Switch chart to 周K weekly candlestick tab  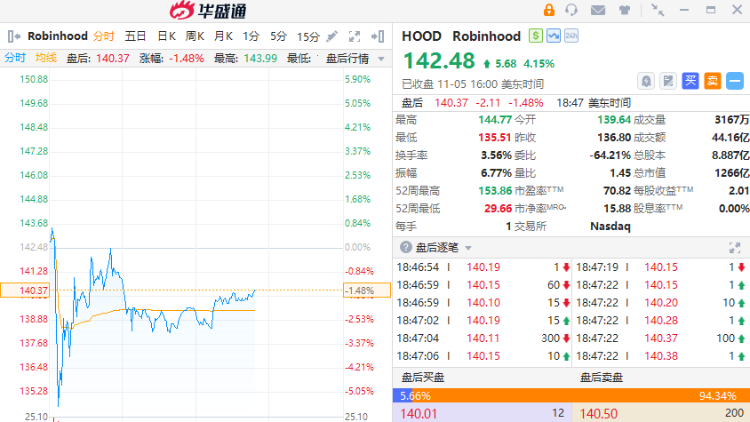[195, 36]
